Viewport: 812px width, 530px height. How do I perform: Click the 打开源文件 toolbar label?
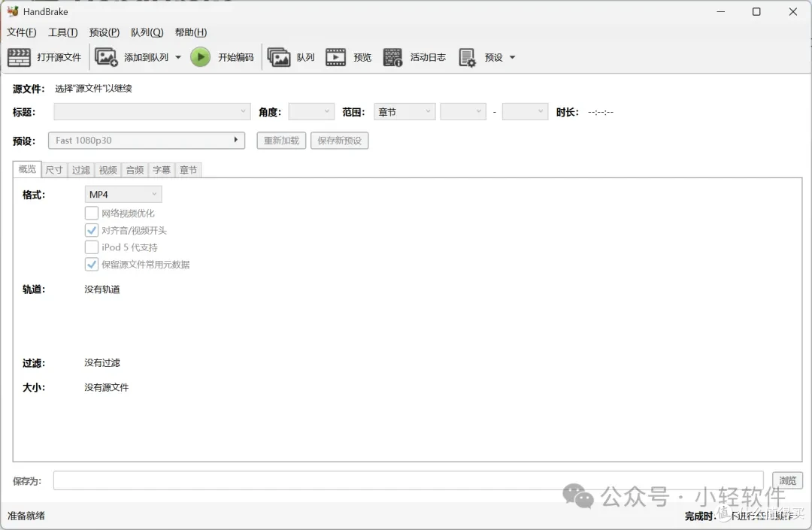point(59,57)
